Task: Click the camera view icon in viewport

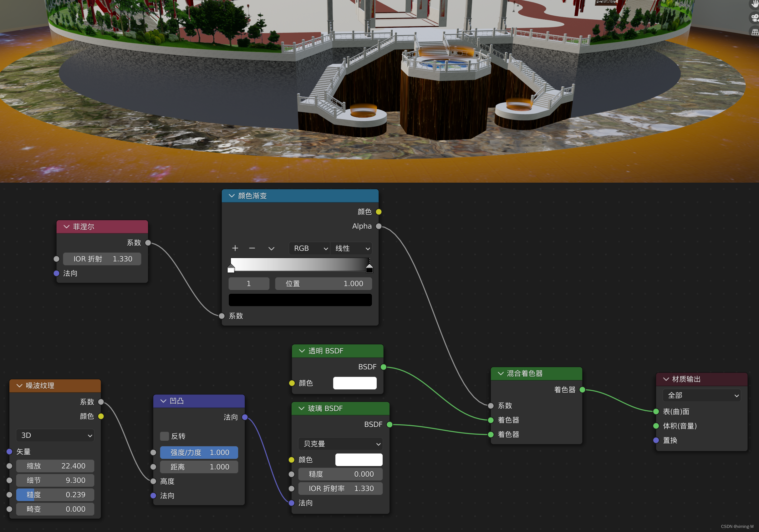Action: [x=755, y=18]
